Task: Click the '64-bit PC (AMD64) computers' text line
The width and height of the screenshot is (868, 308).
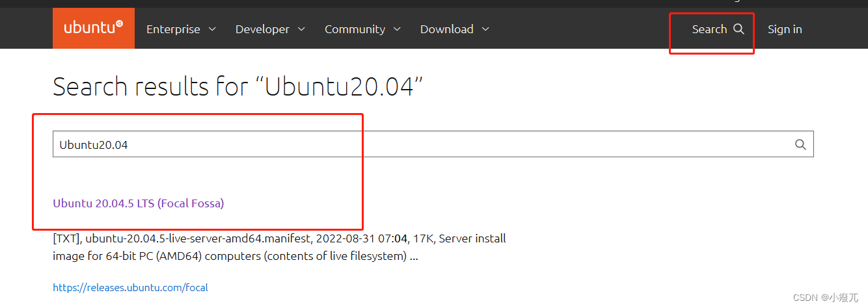Action: [x=235, y=256]
